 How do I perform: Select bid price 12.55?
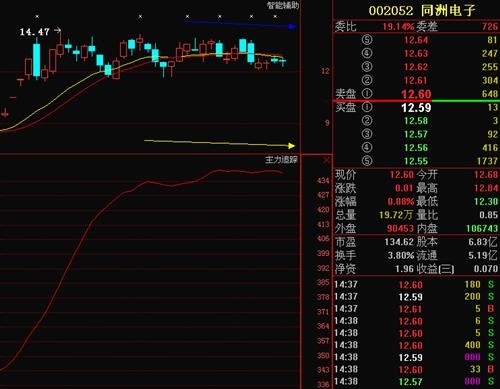pyautogui.click(x=416, y=161)
